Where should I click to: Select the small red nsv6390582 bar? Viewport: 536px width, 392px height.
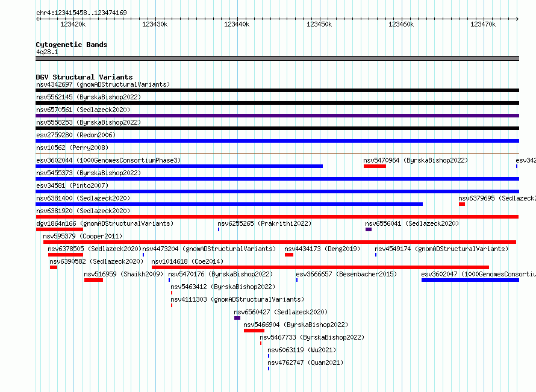click(54, 267)
